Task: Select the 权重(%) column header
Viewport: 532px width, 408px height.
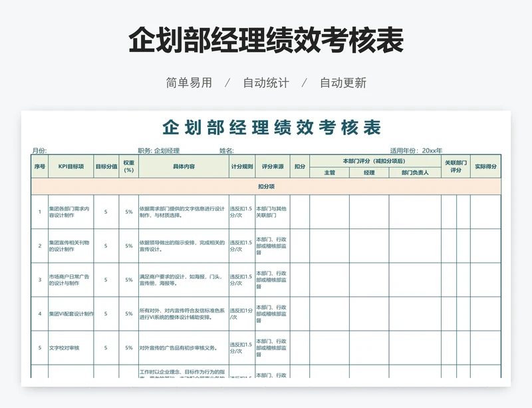Action: 129,166
